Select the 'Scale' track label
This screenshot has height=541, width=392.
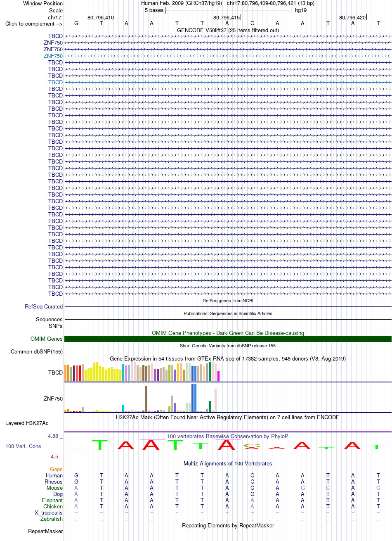pyautogui.click(x=56, y=10)
